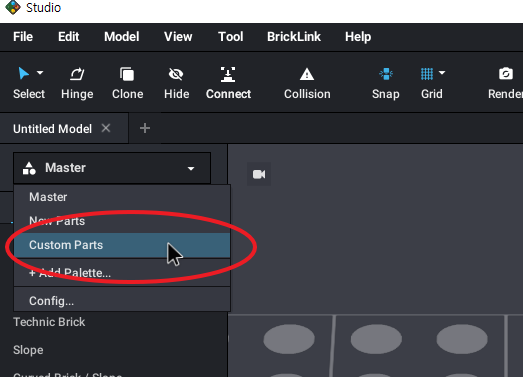Click the Studio app logo icon
Screen dimensions: 523x377
pos(13,7)
